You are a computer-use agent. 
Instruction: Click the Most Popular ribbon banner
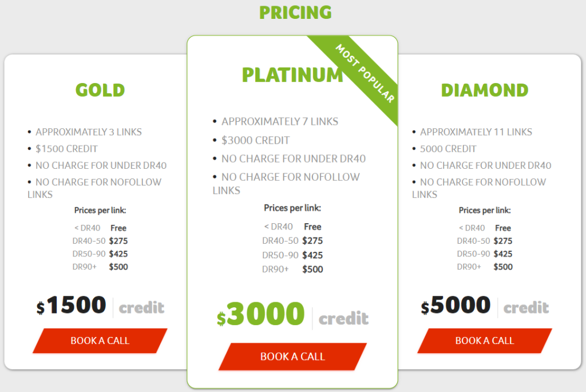[x=365, y=73]
